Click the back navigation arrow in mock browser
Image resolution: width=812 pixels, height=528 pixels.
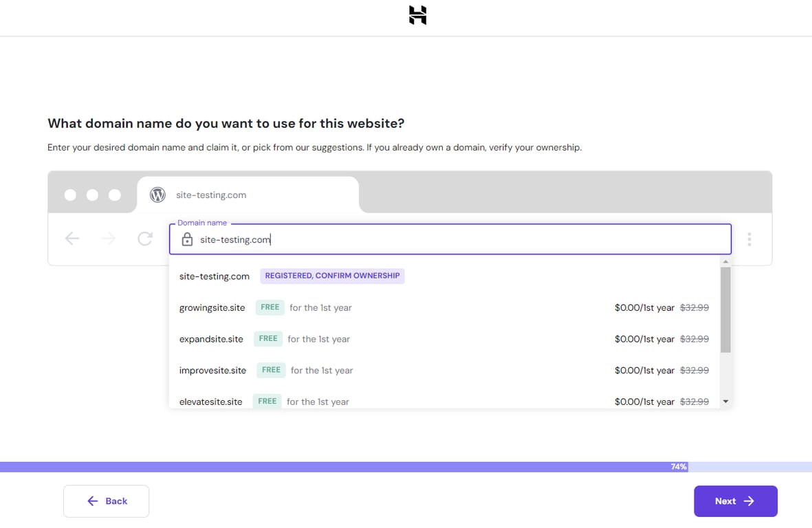[72, 238]
